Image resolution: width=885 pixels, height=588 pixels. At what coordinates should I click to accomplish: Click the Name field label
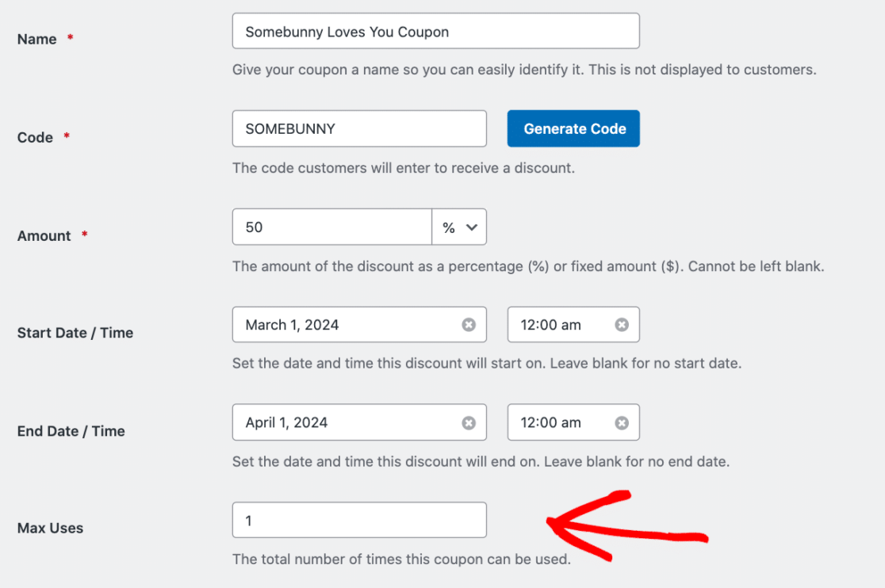point(36,40)
